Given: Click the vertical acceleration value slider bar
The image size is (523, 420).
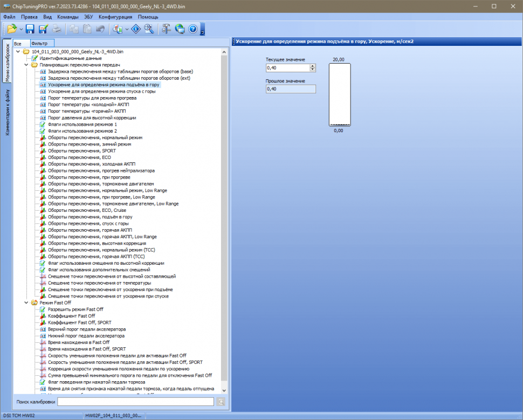Looking at the screenshot, I should pos(340,94).
